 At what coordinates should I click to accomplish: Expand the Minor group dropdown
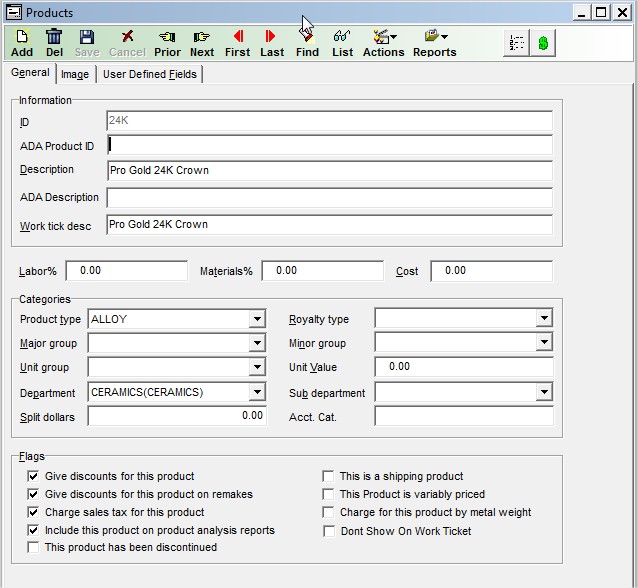(x=544, y=342)
